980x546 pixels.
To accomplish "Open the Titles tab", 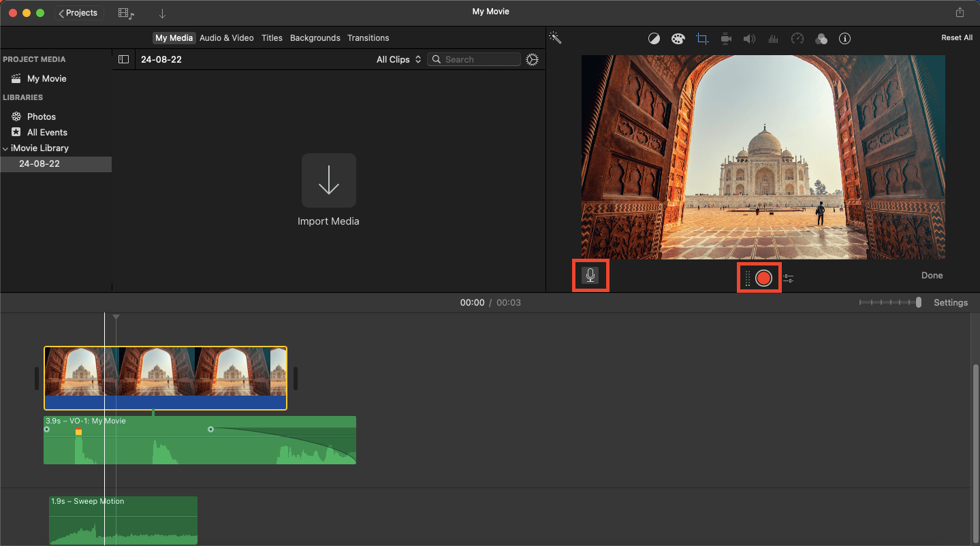I will coord(272,38).
